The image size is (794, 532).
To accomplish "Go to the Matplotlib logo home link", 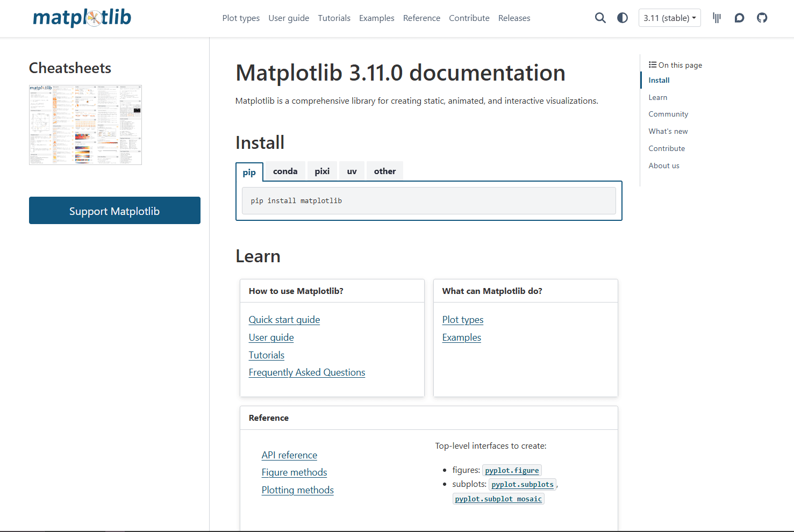I will coord(82,18).
